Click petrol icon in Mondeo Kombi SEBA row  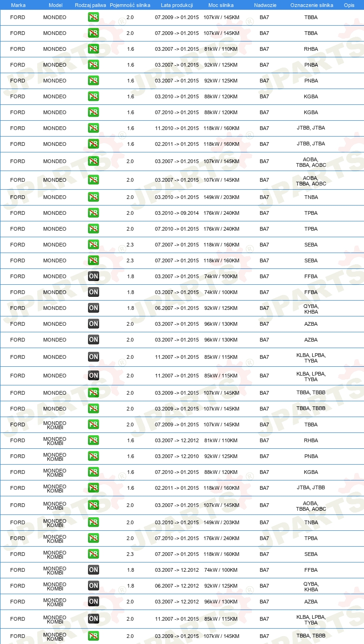[x=94, y=554]
